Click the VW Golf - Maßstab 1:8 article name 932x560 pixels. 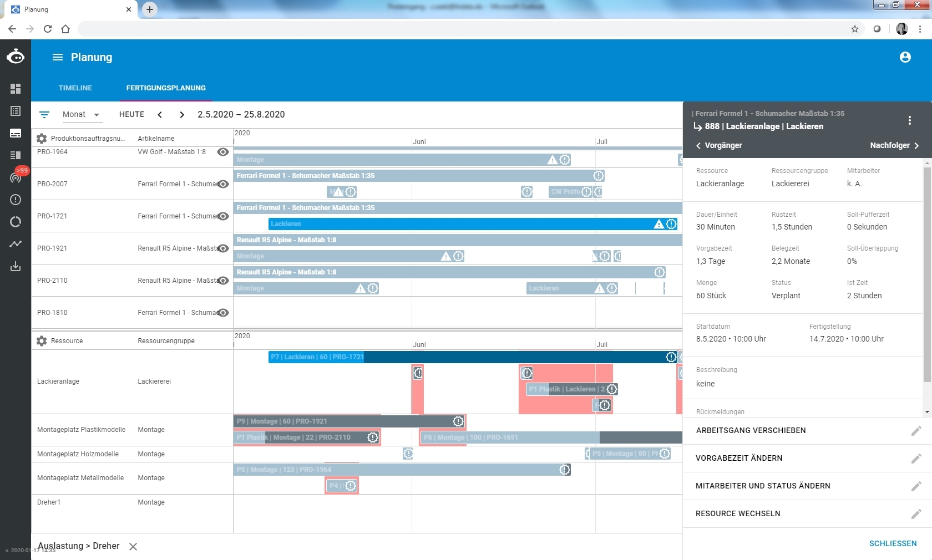pyautogui.click(x=171, y=152)
